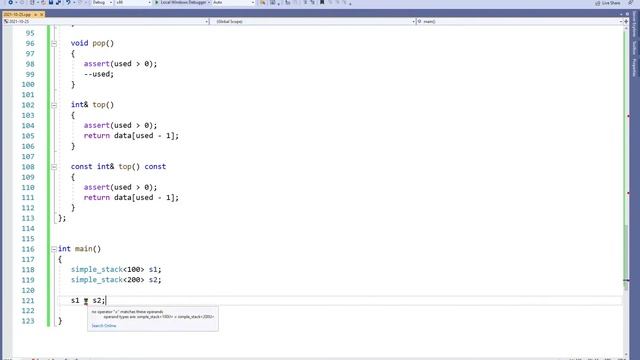Viewport: 640px width, 360px height.
Task: Open the Debug solution configuration dropdown
Action: pos(102,2)
